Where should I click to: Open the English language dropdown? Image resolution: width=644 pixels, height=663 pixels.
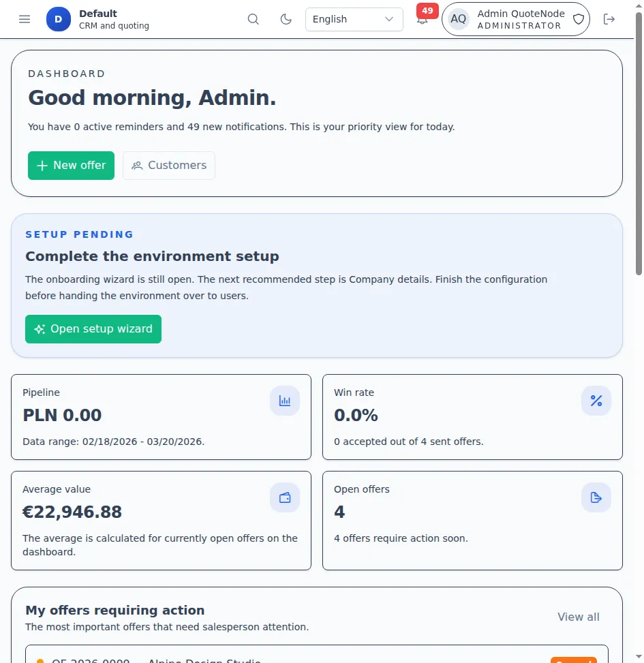(x=354, y=19)
